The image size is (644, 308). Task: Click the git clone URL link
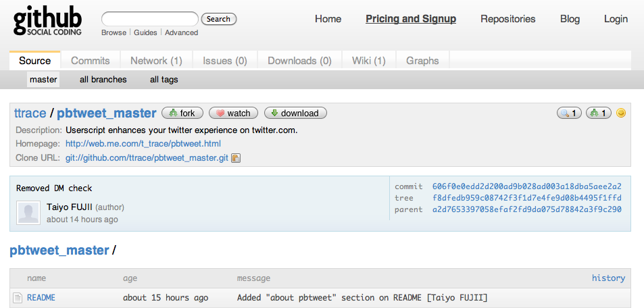pyautogui.click(x=147, y=158)
